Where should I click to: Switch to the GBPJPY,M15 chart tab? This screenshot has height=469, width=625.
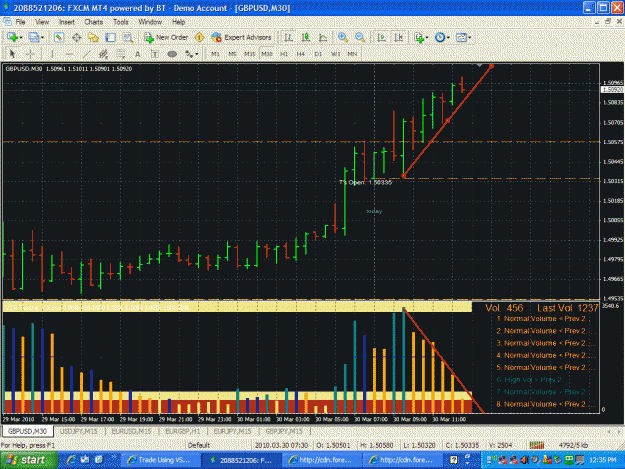coord(284,432)
